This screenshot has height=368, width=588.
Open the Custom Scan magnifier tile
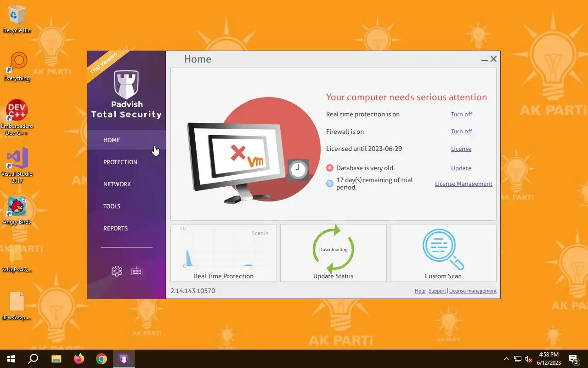point(443,253)
